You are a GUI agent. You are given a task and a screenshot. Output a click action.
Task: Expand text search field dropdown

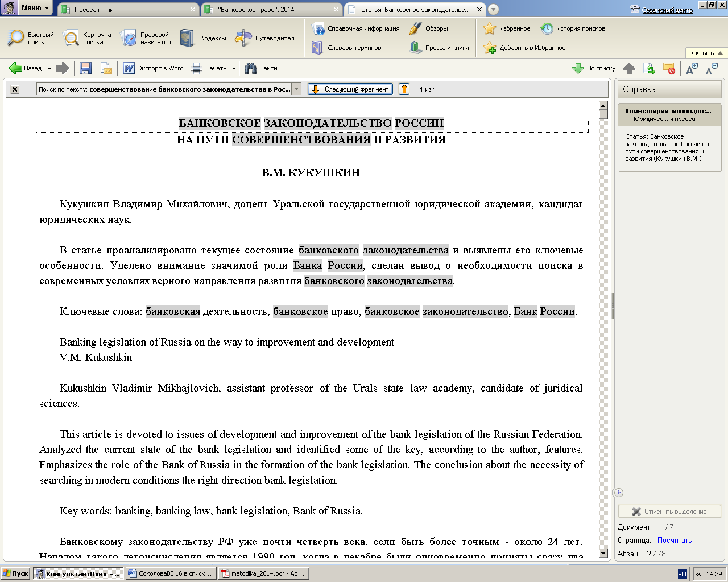[296, 89]
